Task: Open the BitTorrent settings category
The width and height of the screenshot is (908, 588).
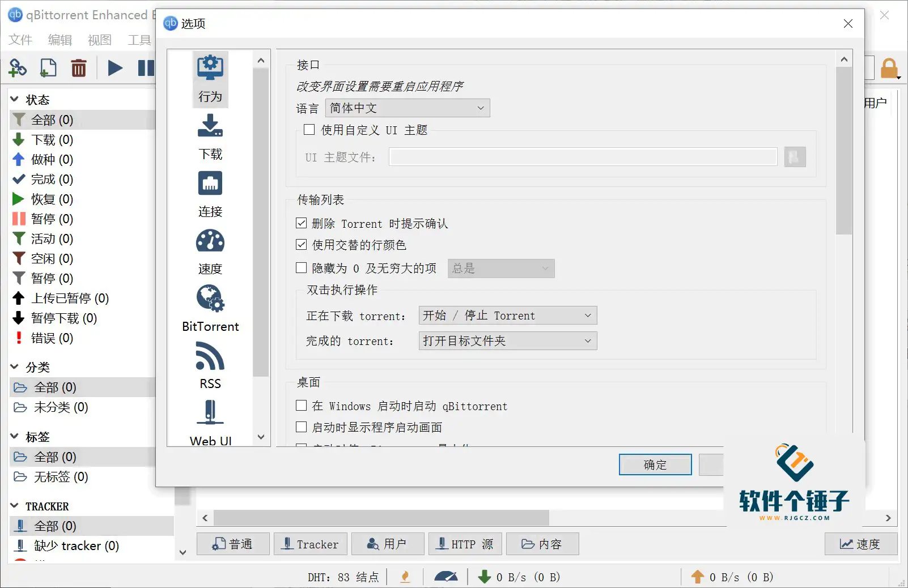Action: coord(210,309)
